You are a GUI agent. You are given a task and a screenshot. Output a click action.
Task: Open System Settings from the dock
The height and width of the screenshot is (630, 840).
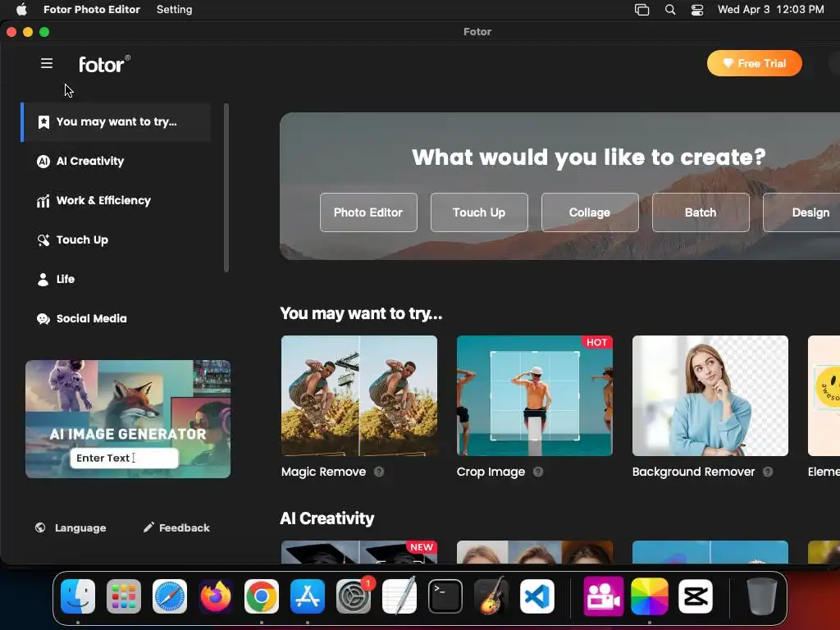tap(354, 596)
